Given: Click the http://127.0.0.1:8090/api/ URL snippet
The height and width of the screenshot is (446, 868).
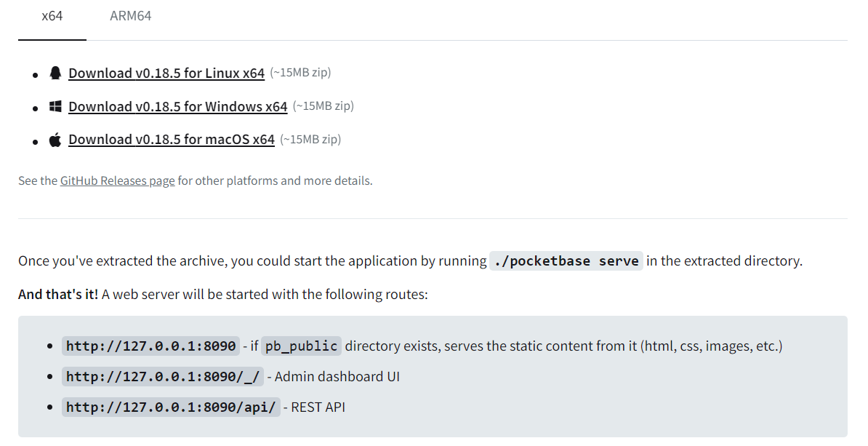Looking at the screenshot, I should point(172,407).
